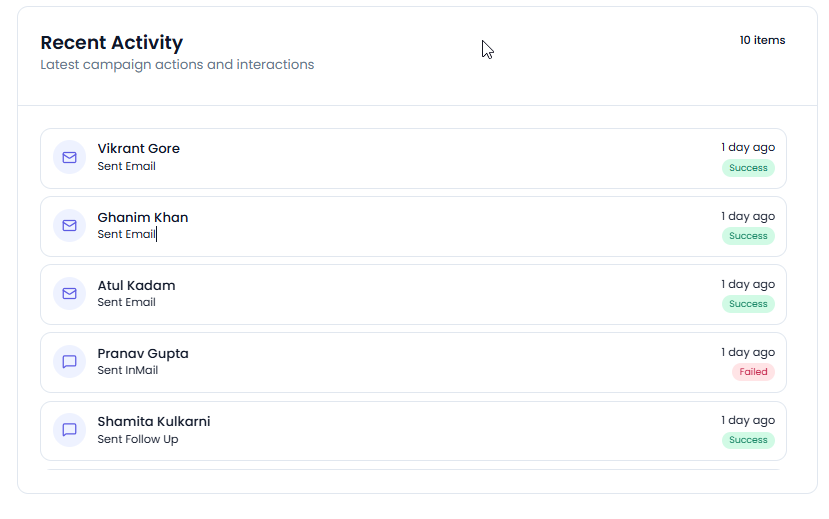Open the Vikrant Gore activity entry
829x519 pixels.
[413, 159]
